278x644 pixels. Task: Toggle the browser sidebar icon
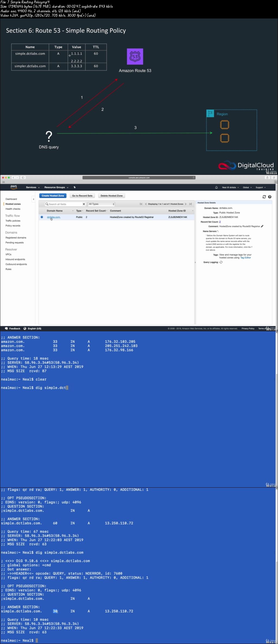pyautogui.click(x=23, y=178)
